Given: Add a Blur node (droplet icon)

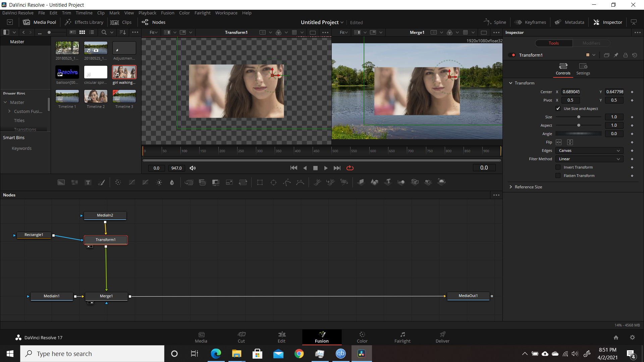Looking at the screenshot, I should pos(172,182).
